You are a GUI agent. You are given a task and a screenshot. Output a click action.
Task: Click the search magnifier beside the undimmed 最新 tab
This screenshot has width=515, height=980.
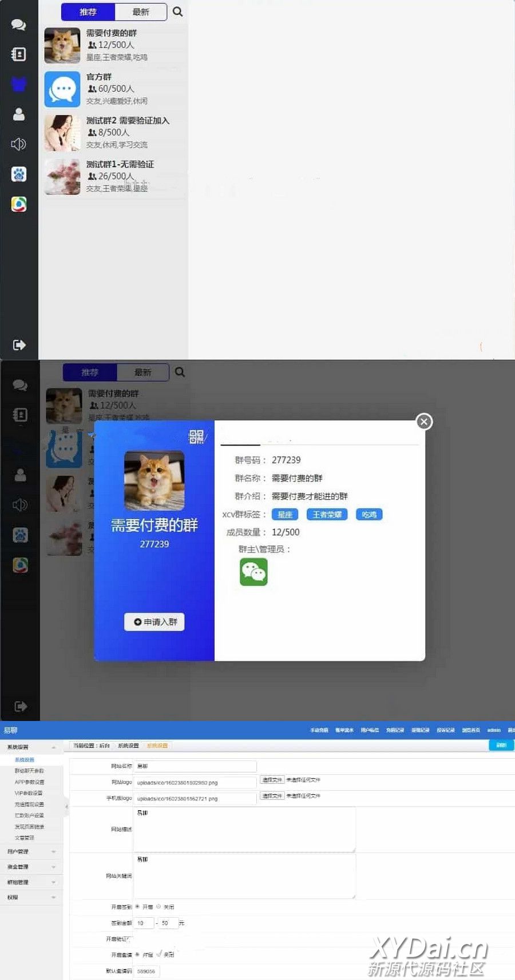click(x=178, y=11)
